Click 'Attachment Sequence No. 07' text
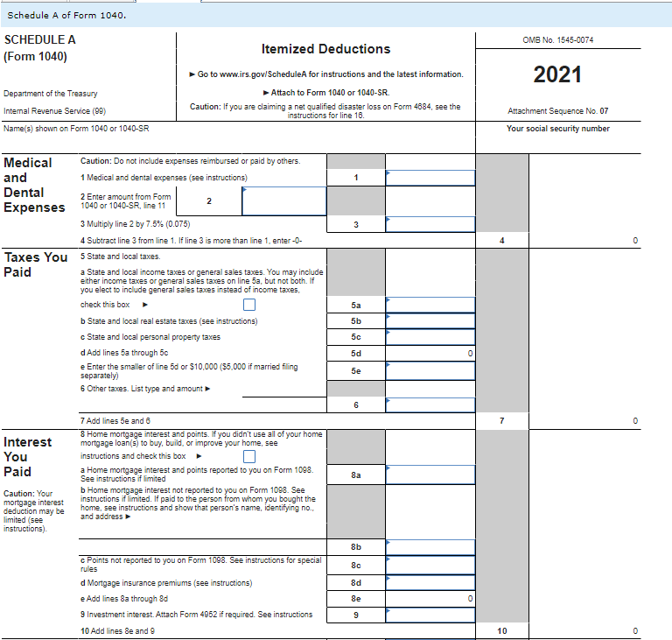This screenshot has height=640, width=672. click(558, 111)
